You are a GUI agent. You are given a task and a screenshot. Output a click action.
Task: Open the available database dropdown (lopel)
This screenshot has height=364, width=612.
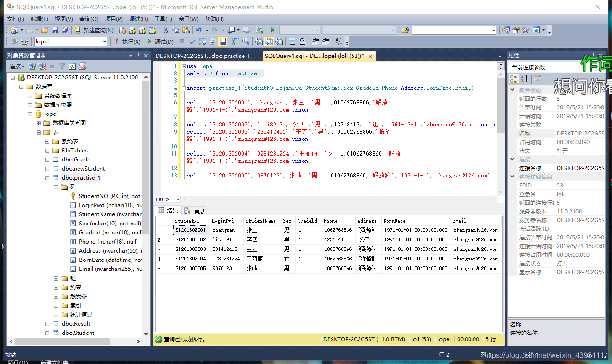[105, 42]
